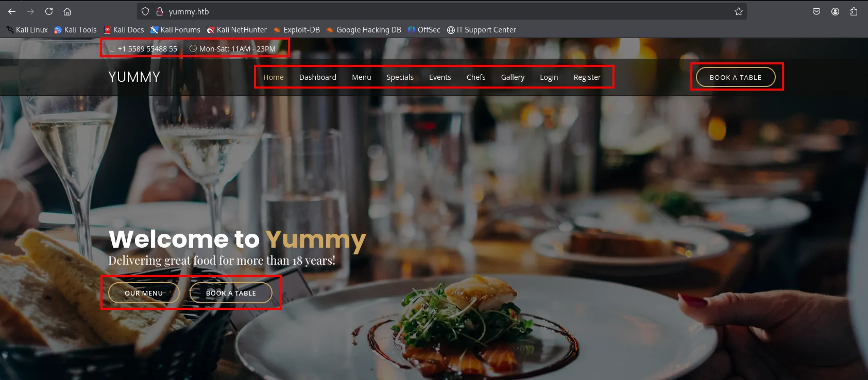Open the Exploit-DB bookmark
The height and width of the screenshot is (380, 868).
pyautogui.click(x=296, y=30)
